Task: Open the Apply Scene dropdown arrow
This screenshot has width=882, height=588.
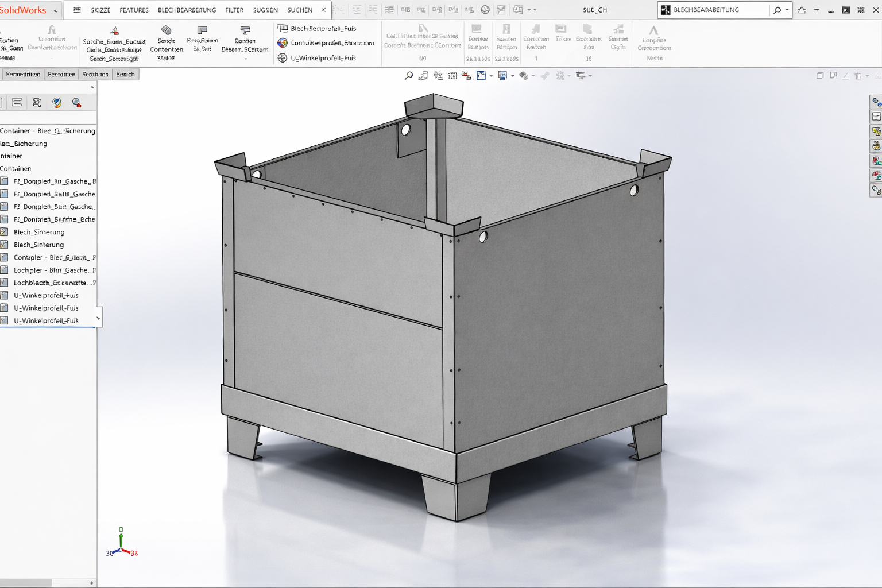Action: pos(569,76)
